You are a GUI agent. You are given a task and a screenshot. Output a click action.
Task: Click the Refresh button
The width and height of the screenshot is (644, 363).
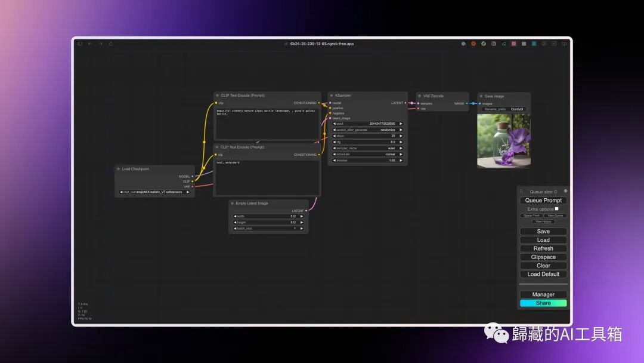coord(543,249)
